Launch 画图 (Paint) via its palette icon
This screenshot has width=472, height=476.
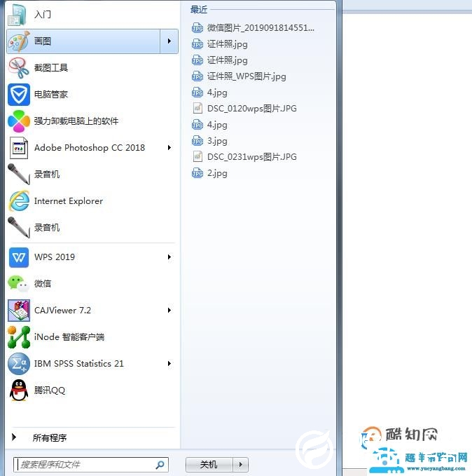(19, 41)
